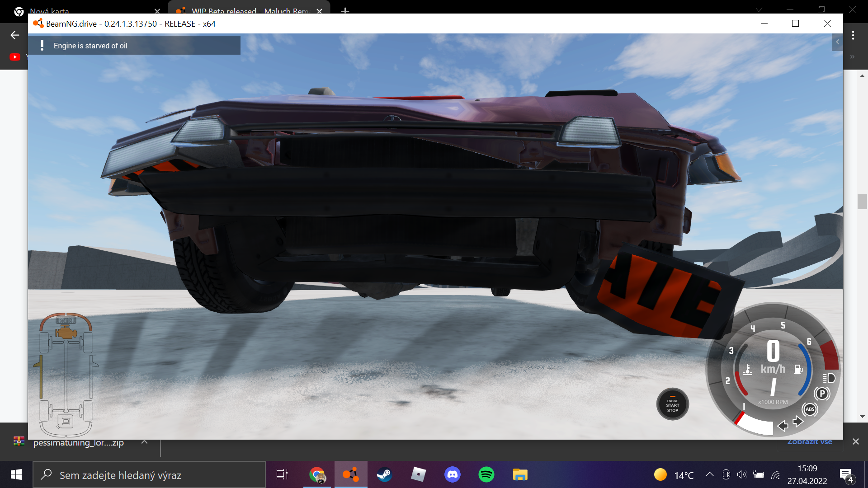Click the Meet Now tray icon
This screenshot has width=868, height=488.
(x=726, y=474)
